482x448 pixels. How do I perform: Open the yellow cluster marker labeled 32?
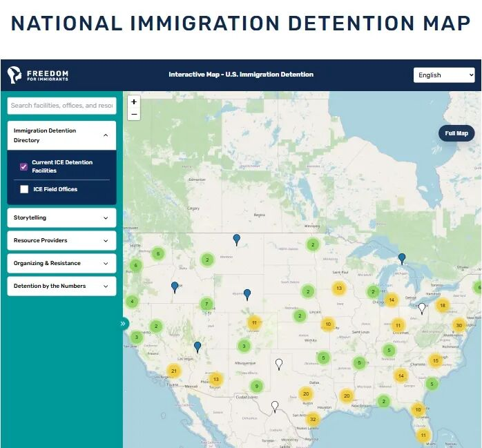pyautogui.click(x=313, y=419)
